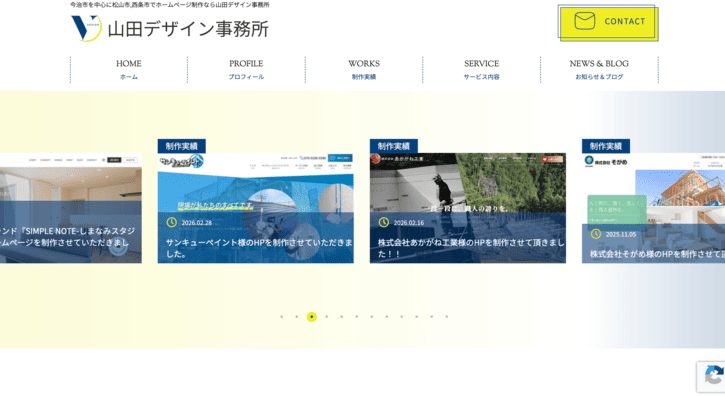Open the NEWS & BLOG menu item
The width and height of the screenshot is (725, 396).
(x=599, y=70)
